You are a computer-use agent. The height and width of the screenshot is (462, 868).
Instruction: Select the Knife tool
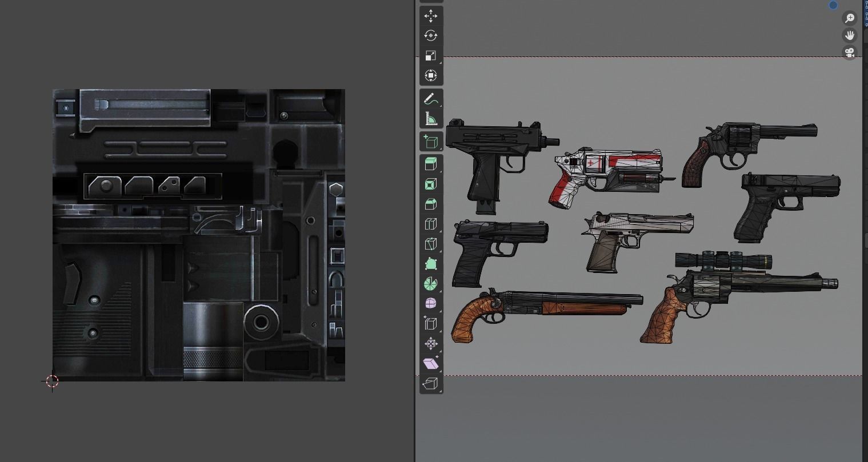coord(431,244)
